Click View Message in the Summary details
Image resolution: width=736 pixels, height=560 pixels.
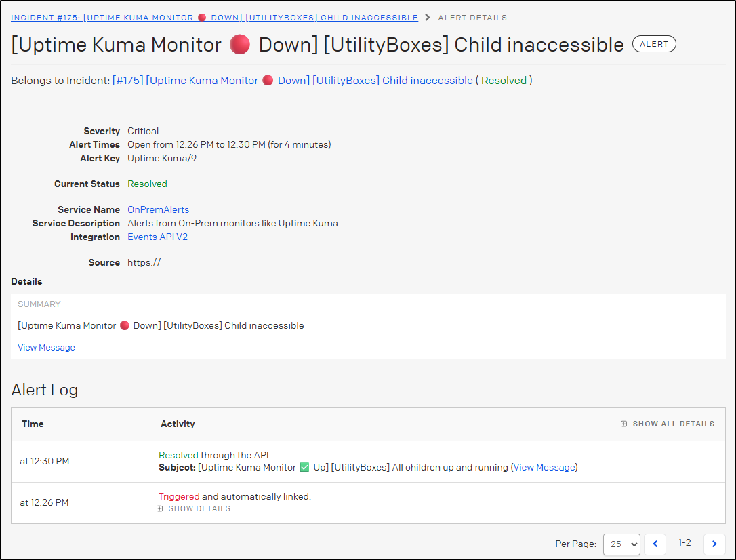click(47, 347)
